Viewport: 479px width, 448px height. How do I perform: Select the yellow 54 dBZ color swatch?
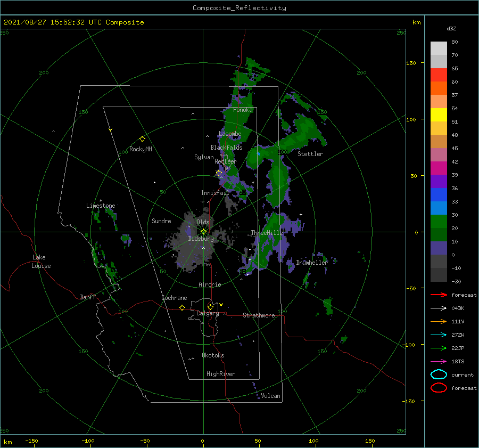(x=439, y=115)
